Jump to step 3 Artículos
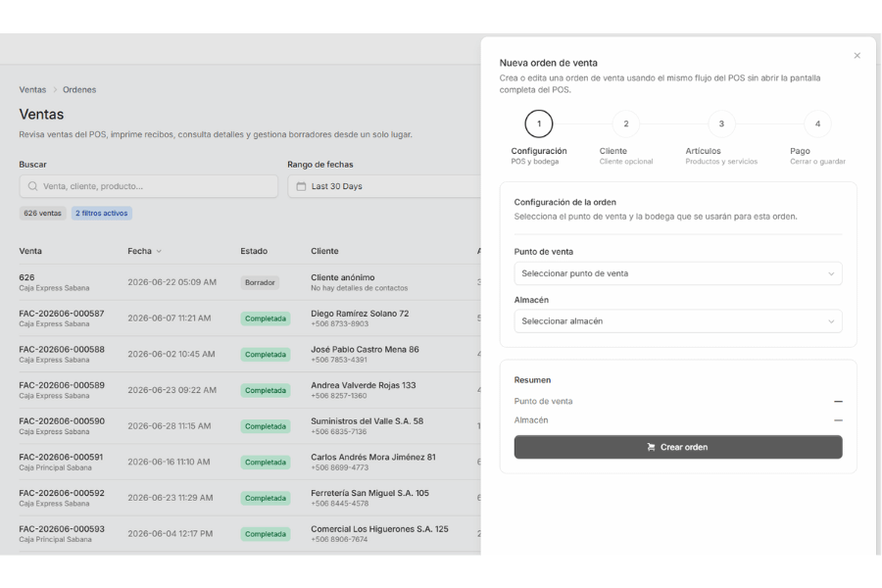882x588 pixels. pyautogui.click(x=721, y=123)
